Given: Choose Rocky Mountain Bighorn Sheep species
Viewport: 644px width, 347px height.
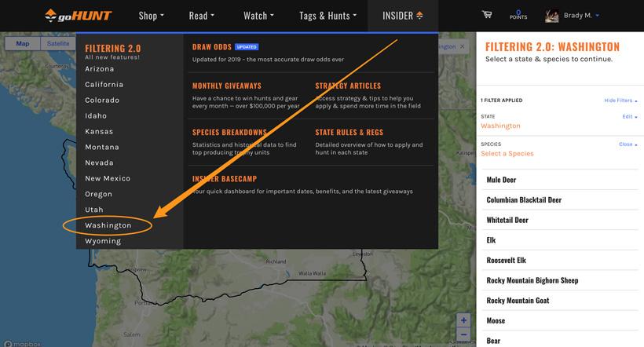Looking at the screenshot, I should pyautogui.click(x=560, y=280).
